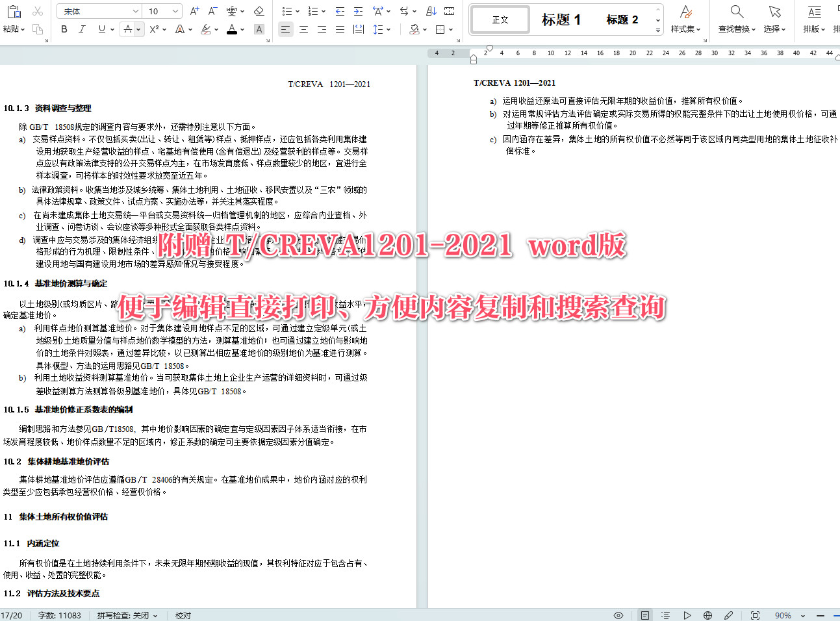Open the 排版 (typesetting) panel

coord(813,19)
